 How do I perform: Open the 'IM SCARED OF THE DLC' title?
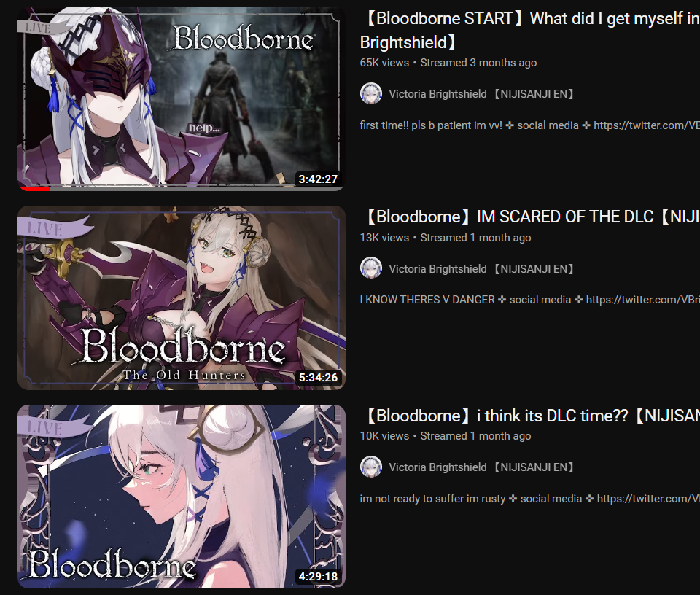coord(529,217)
